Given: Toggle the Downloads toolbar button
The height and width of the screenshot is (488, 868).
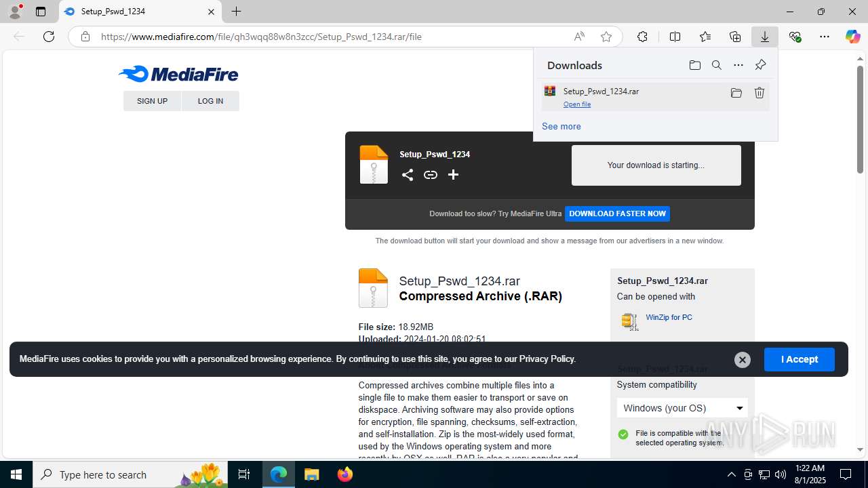Looking at the screenshot, I should pyautogui.click(x=765, y=37).
